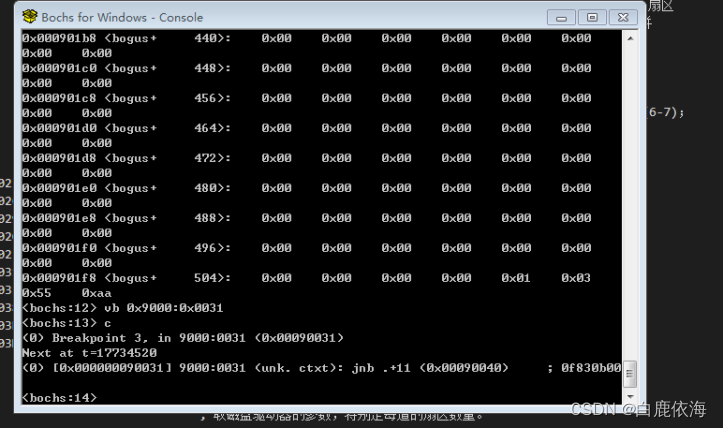Click the console scrollbar thumb

pyautogui.click(x=630, y=374)
